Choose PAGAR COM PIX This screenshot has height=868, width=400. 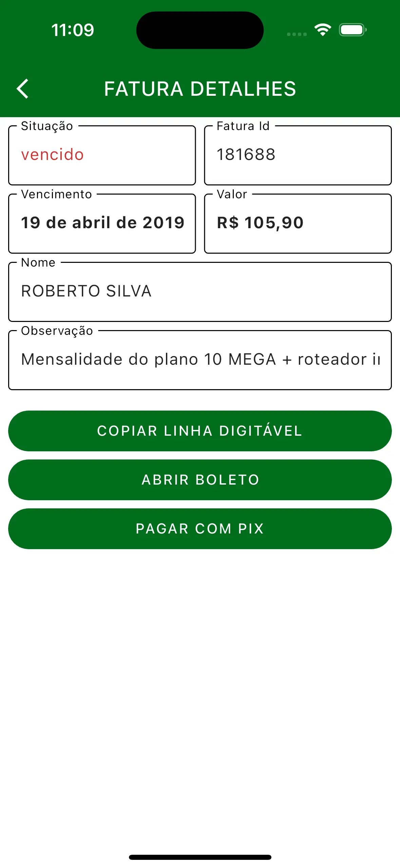pyautogui.click(x=200, y=529)
